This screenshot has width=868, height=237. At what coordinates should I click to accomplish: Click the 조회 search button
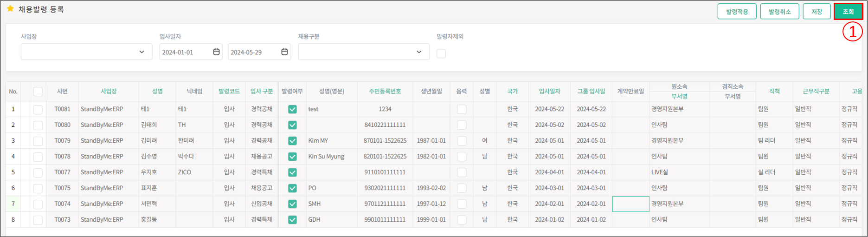(x=848, y=12)
